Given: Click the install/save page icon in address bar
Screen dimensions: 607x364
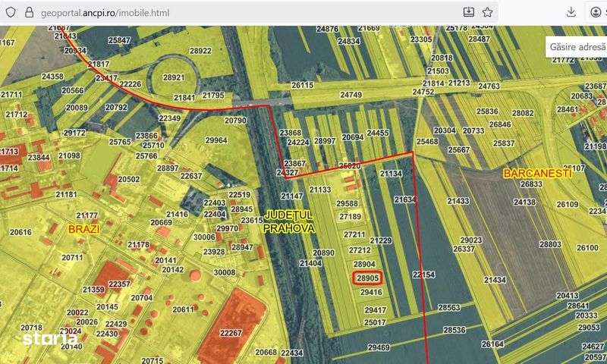Looking at the screenshot, I should pyautogui.click(x=468, y=12).
